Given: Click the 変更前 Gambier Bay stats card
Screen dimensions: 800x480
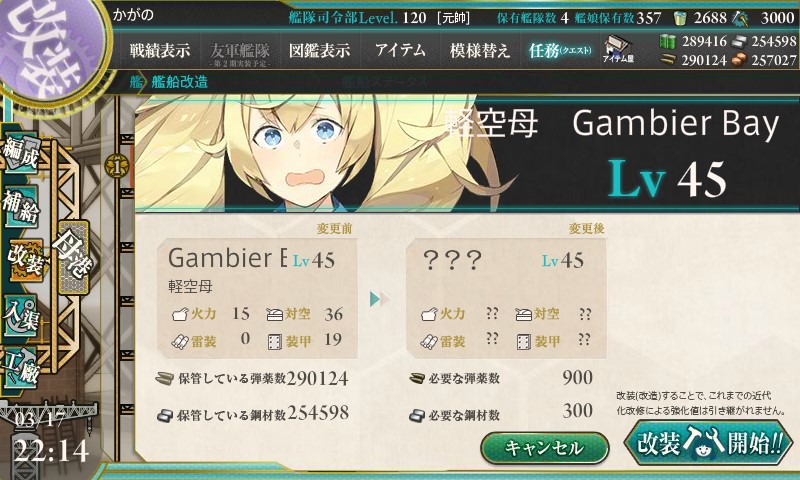Looking at the screenshot, I should pos(258,298).
